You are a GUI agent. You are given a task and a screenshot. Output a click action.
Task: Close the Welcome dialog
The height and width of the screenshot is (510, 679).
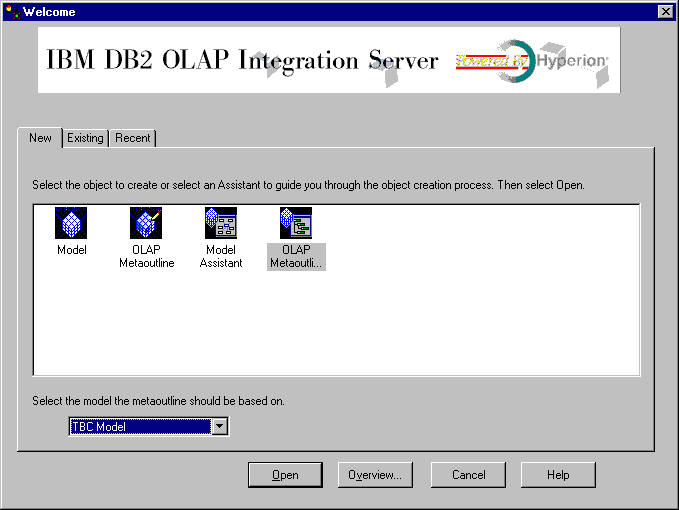tap(666, 12)
